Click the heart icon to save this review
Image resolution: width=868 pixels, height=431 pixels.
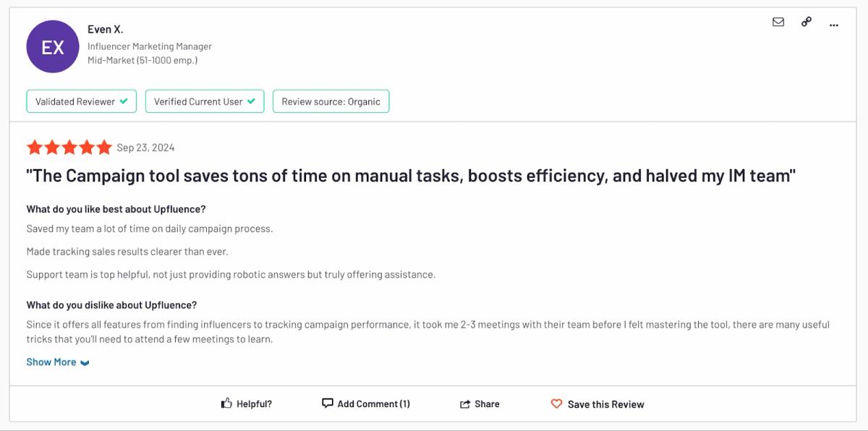point(557,404)
